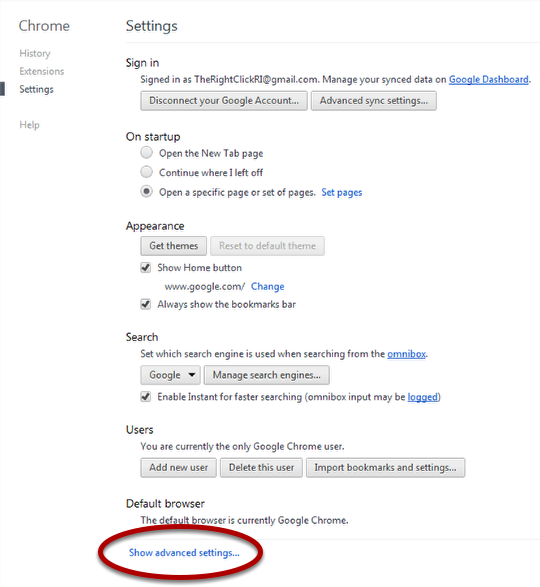The width and height of the screenshot is (540, 587).
Task: Click the Set pages link
Action: (x=342, y=192)
